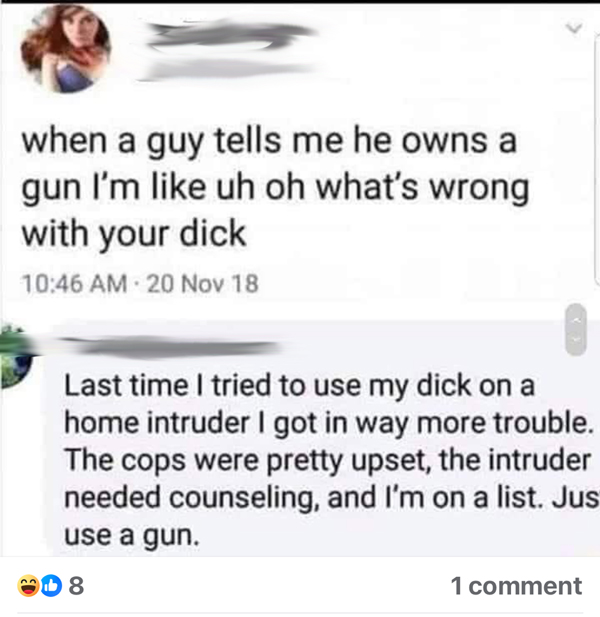Screen dimensions: 600x617
Task: Open the 1 comment link
Action: (x=516, y=586)
